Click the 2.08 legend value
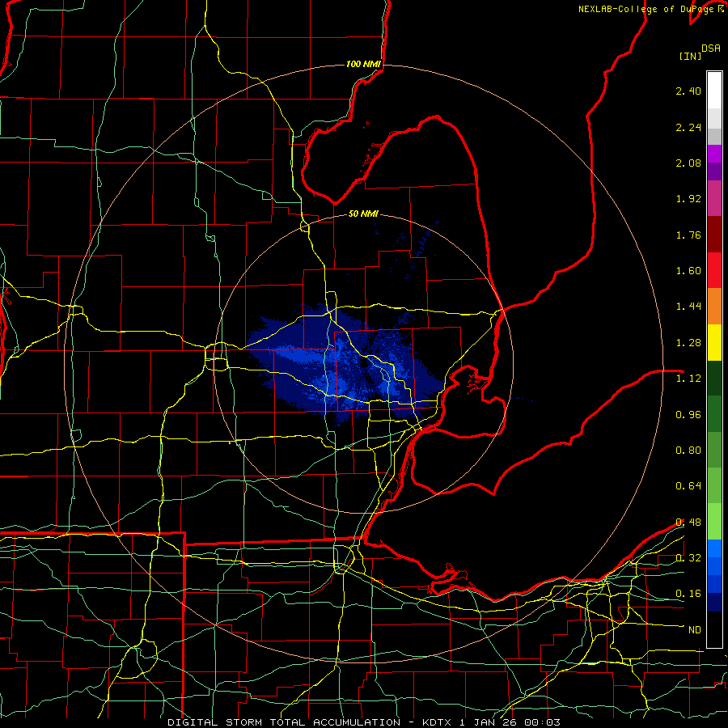This screenshot has height=728, width=728. 688,163
